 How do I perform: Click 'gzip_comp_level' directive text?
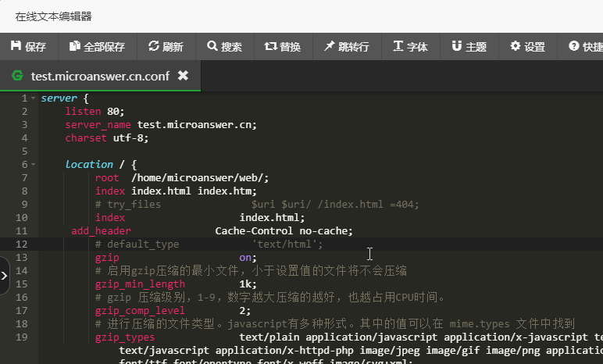click(x=140, y=311)
